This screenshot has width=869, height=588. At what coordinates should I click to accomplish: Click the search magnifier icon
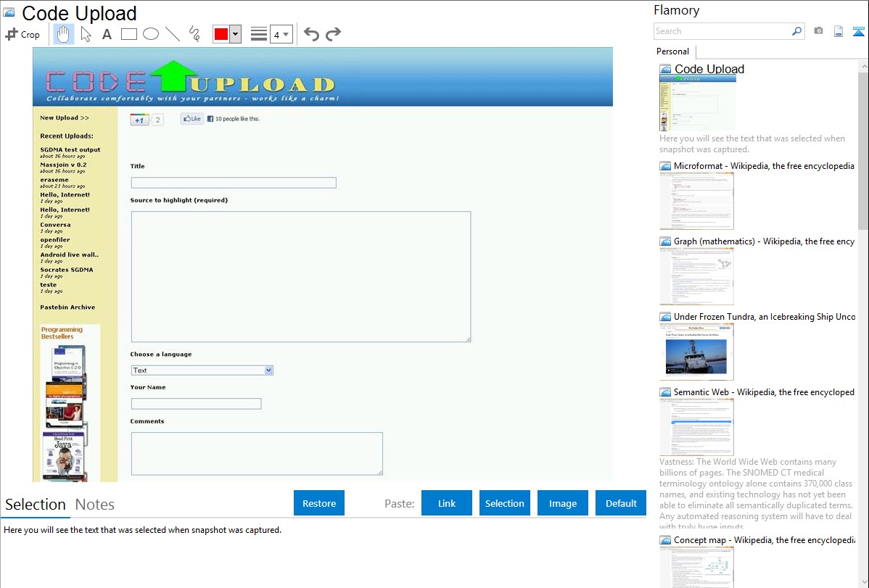point(796,31)
